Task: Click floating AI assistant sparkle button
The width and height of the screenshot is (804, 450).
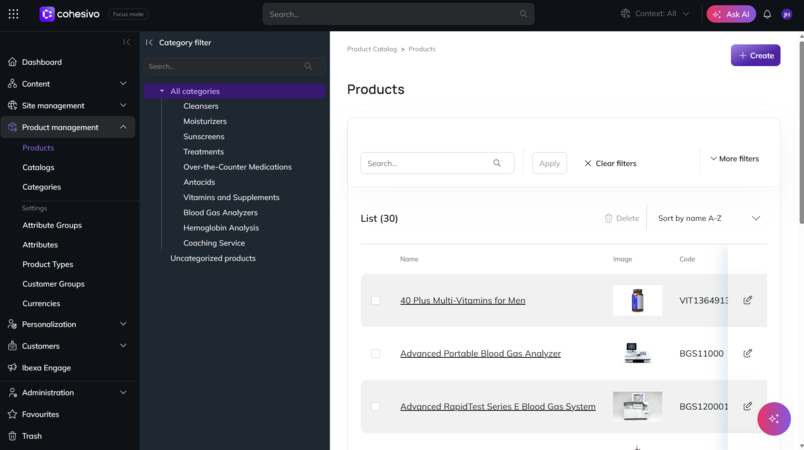Action: 774,419
